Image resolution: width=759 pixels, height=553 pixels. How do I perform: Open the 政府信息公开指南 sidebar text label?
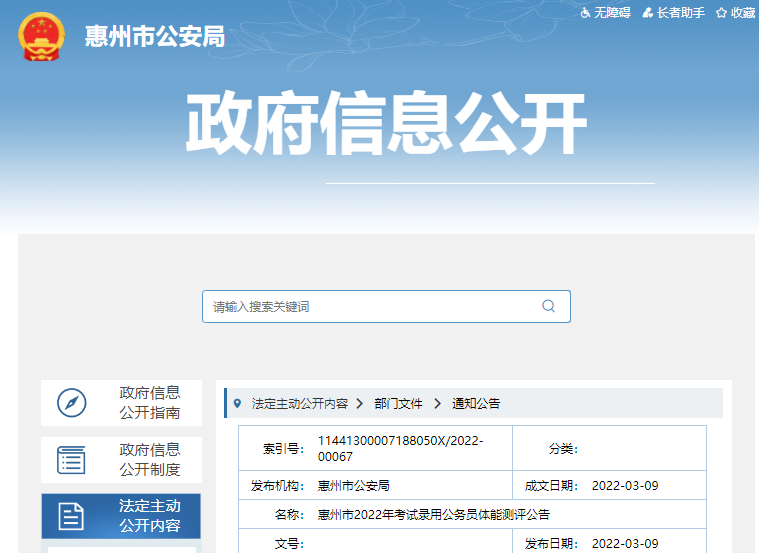point(150,403)
